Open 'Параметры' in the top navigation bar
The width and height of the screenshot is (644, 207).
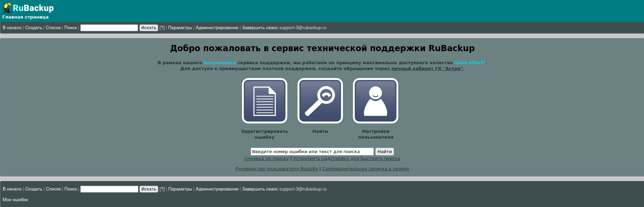click(180, 28)
